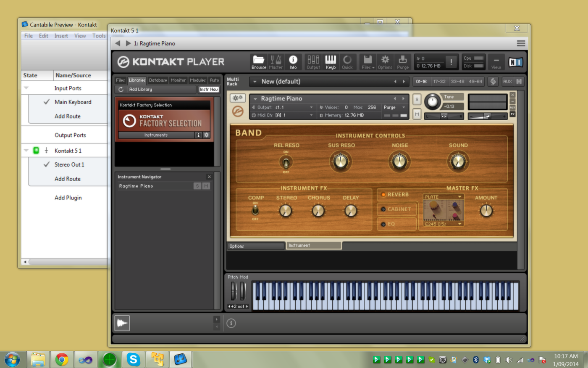Click Add Plugin in Cantabile
This screenshot has height=368, width=588.
tap(68, 198)
